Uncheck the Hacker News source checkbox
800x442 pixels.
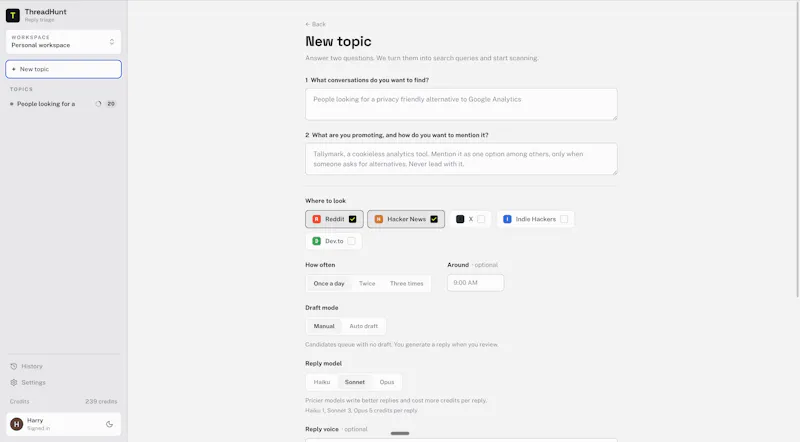click(x=434, y=219)
